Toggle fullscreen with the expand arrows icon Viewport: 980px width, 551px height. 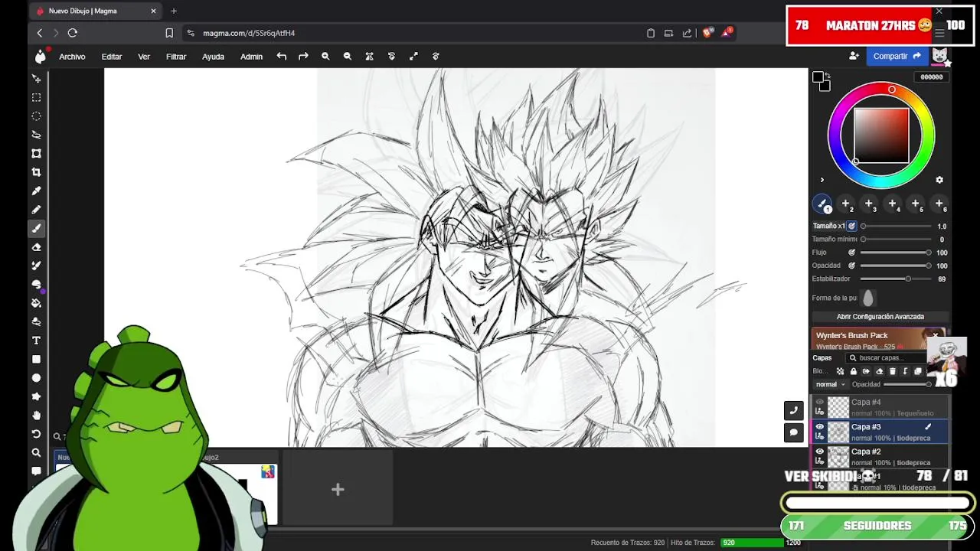pos(413,56)
